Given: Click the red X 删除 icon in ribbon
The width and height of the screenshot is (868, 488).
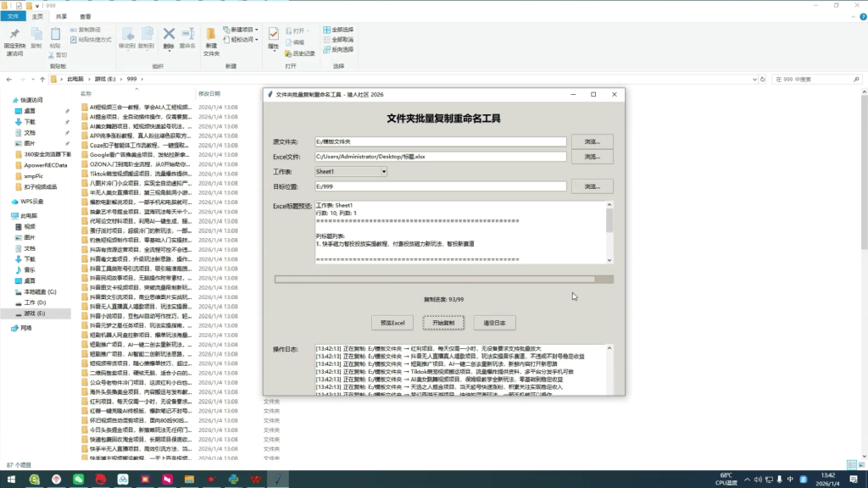Looking at the screenshot, I should [x=169, y=35].
